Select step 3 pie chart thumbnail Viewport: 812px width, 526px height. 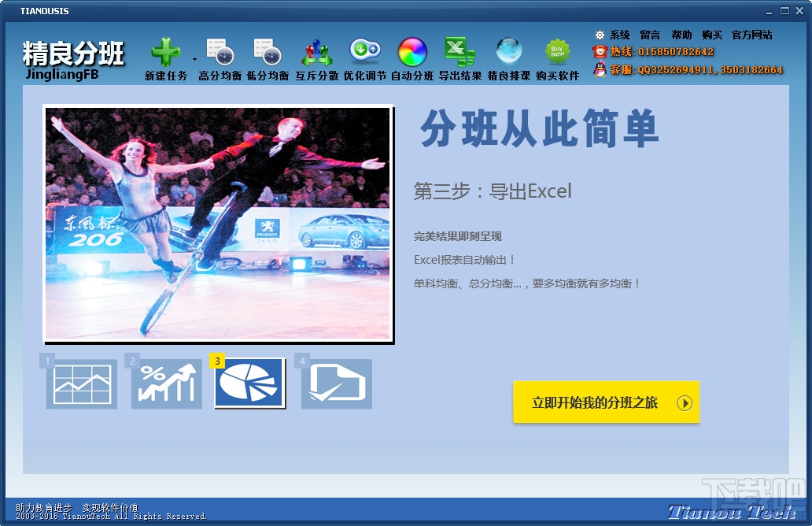click(250, 383)
